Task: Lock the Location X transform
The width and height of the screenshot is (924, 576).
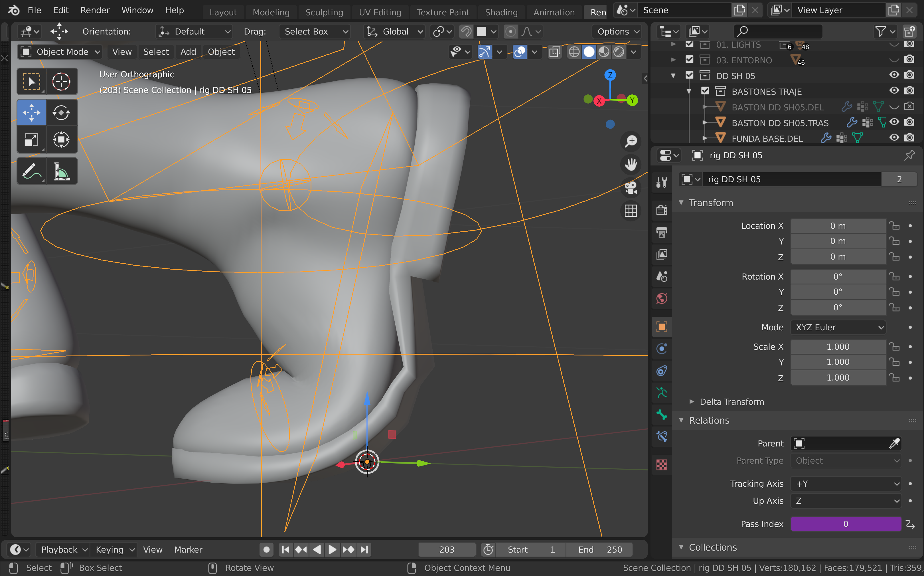Action: [x=894, y=226]
